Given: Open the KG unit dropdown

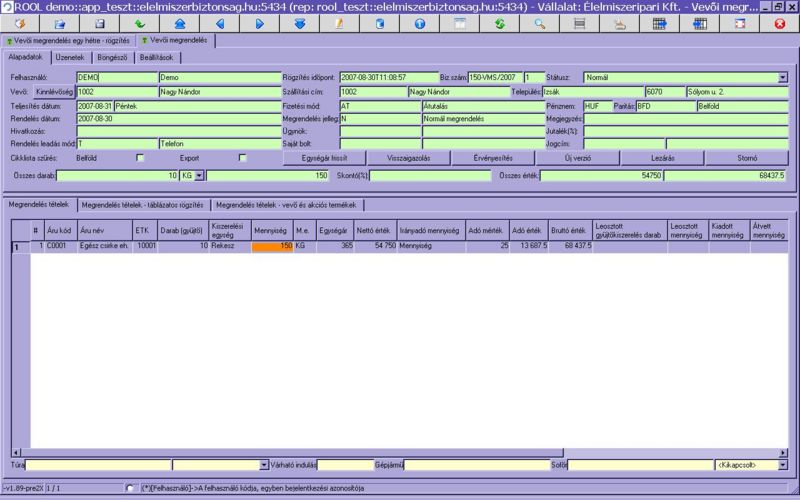Looking at the screenshot, I should coord(199,175).
